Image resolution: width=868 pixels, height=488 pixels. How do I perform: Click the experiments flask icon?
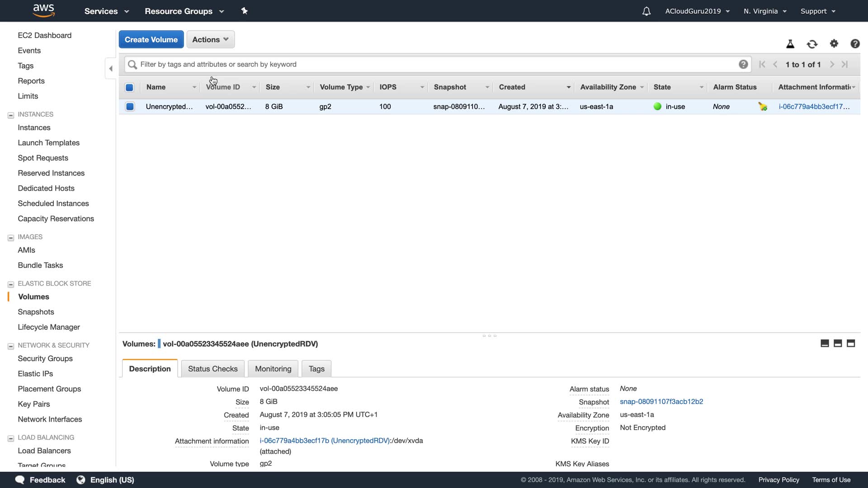click(x=790, y=44)
